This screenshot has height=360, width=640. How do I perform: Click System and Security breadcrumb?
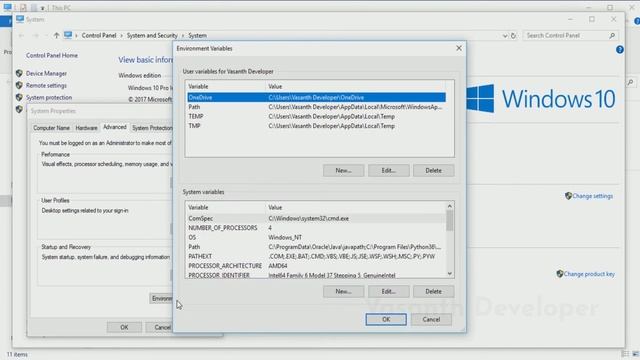152,36
